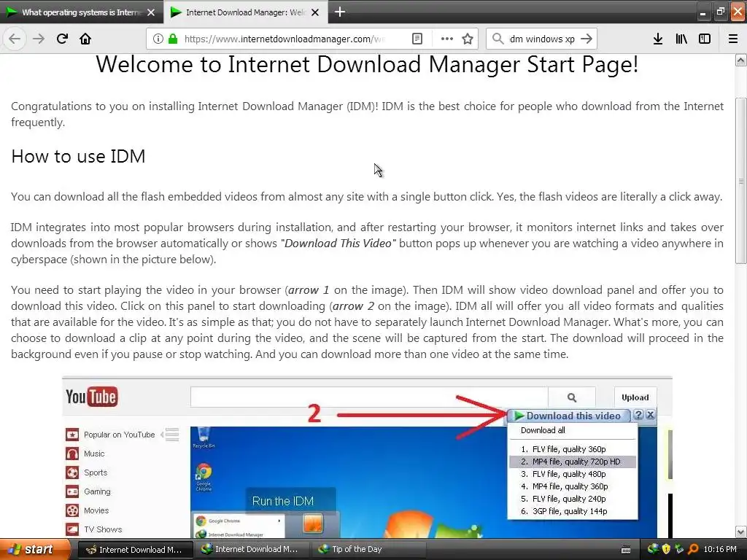Toggle the browser sidebar
This screenshot has height=560, width=747.
(x=705, y=39)
